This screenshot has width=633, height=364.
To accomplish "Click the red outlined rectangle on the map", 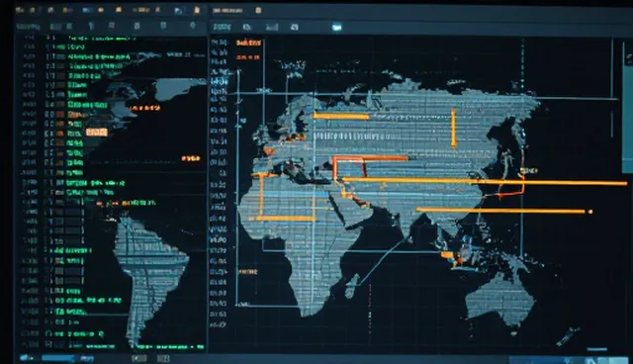I will (x=349, y=167).
